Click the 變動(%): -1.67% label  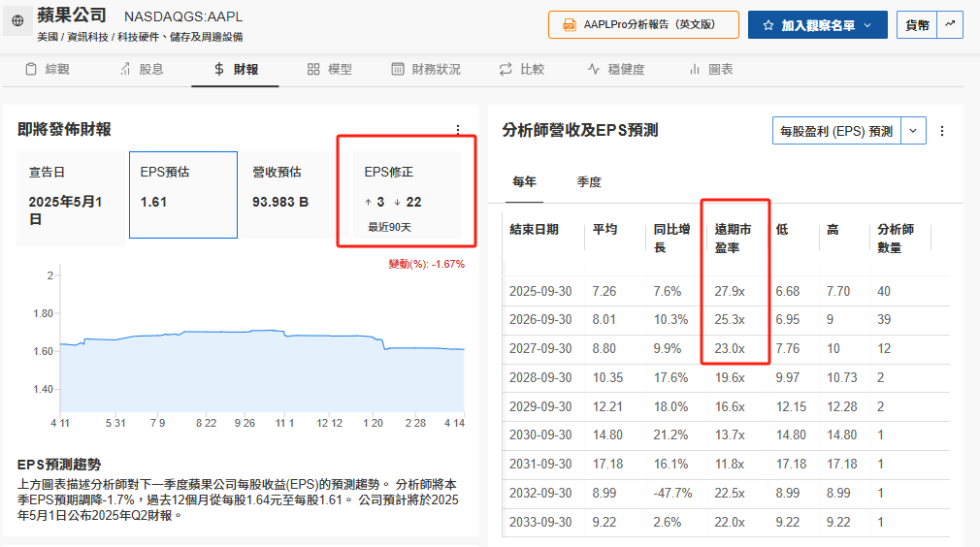pos(426,264)
